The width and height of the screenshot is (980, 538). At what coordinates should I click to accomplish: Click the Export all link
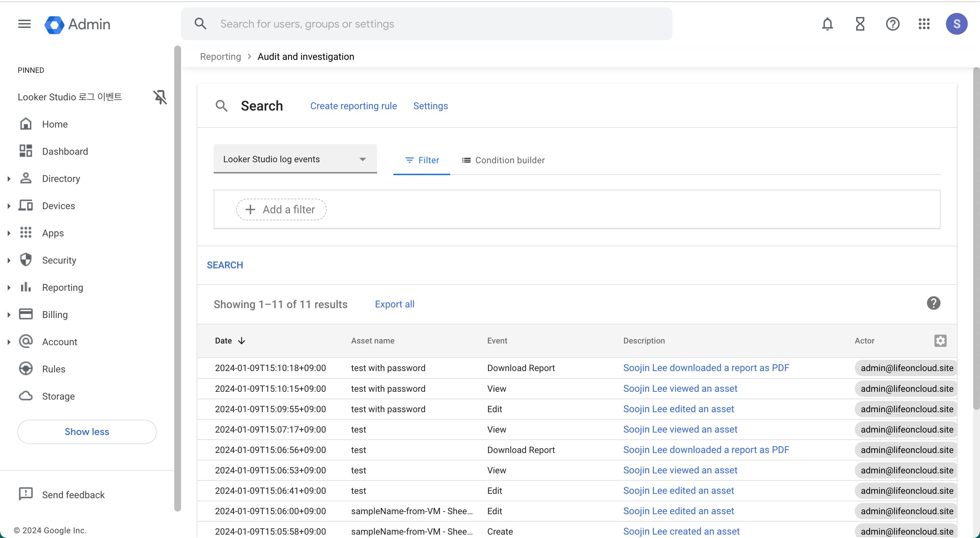click(x=394, y=304)
